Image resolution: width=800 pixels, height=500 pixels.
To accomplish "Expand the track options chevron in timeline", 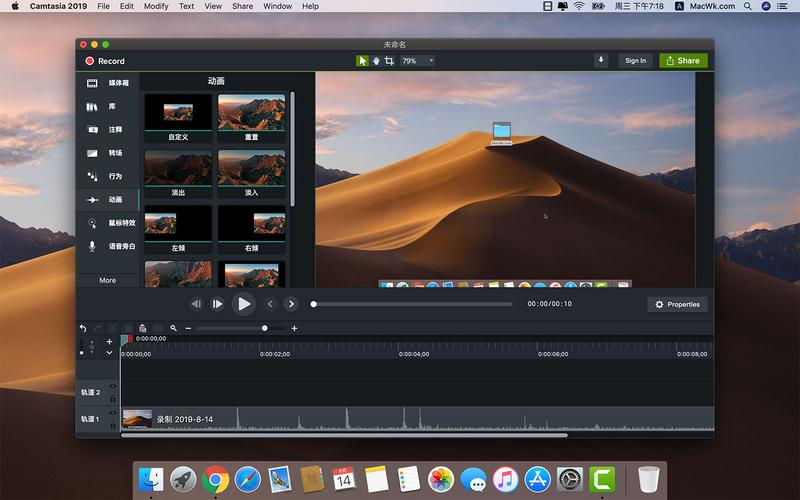I will coord(109,353).
